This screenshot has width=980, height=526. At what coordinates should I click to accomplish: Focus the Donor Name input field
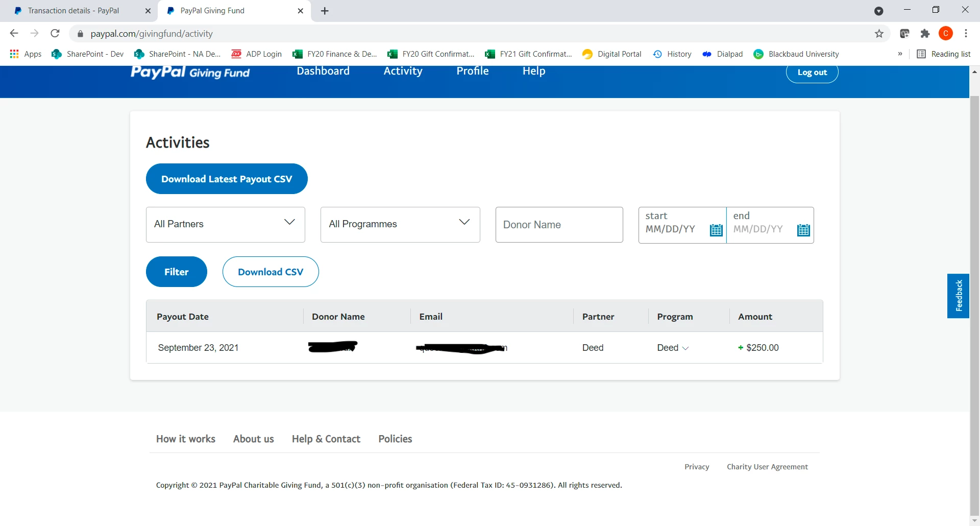559,225
